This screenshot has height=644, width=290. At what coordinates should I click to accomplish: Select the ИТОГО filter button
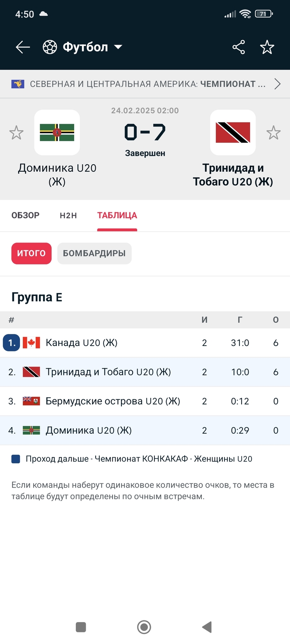tap(31, 253)
